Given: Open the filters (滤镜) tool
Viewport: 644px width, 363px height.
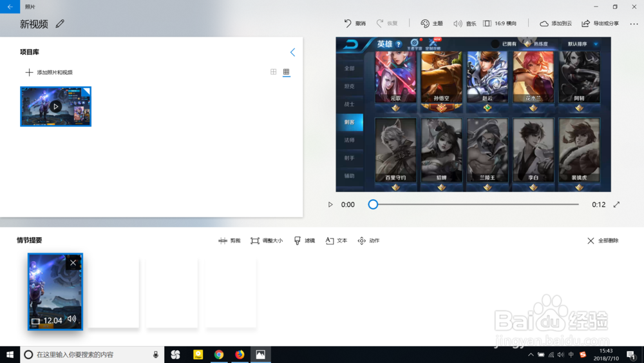Looking at the screenshot, I should click(x=305, y=240).
